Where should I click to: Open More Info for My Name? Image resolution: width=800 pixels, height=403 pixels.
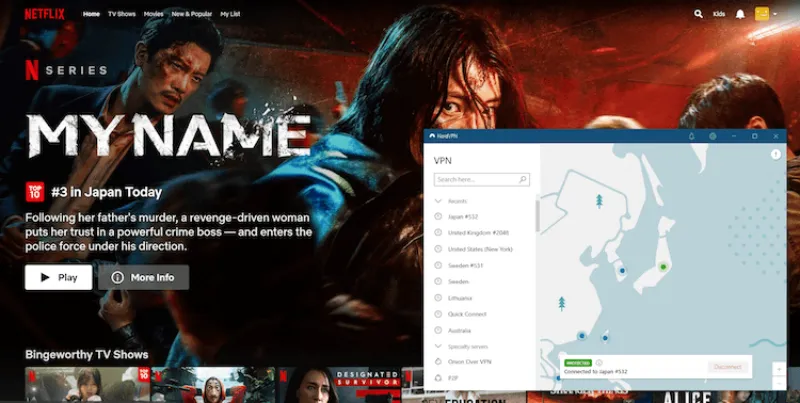(x=143, y=277)
